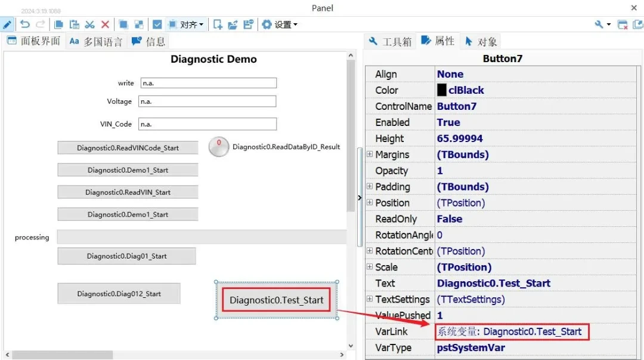This screenshot has height=360, width=644.
Task: Click the red X delete icon
Action: [x=105, y=24]
